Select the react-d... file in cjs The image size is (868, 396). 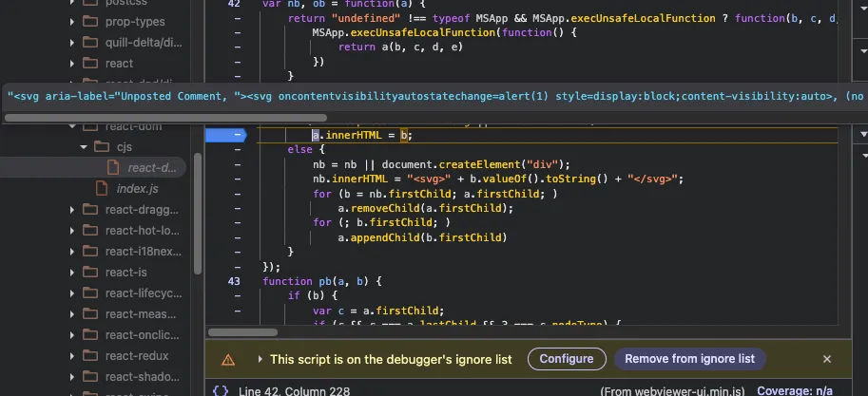[151, 167]
